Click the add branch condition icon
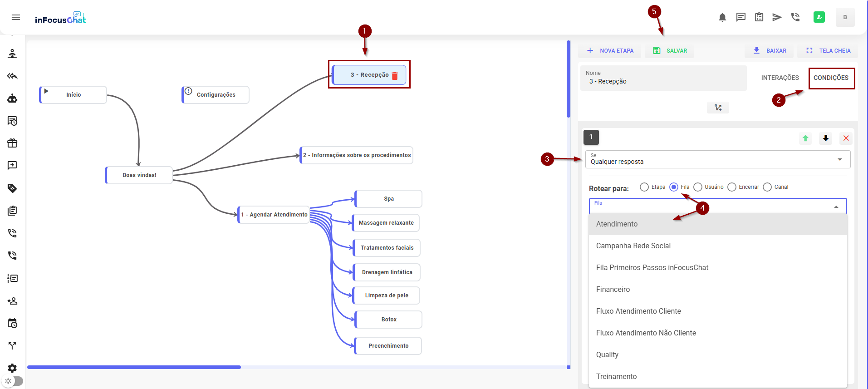Viewport: 868px width, 389px height. pyautogui.click(x=718, y=108)
